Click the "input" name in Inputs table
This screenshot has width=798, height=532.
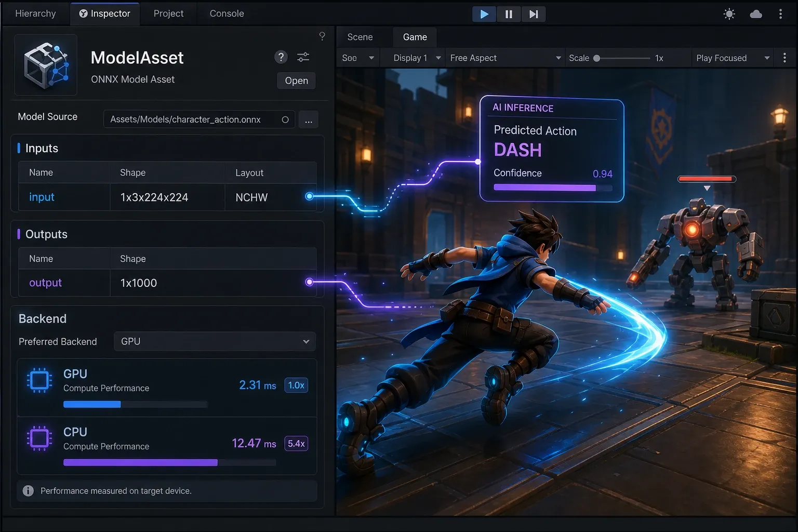(42, 197)
